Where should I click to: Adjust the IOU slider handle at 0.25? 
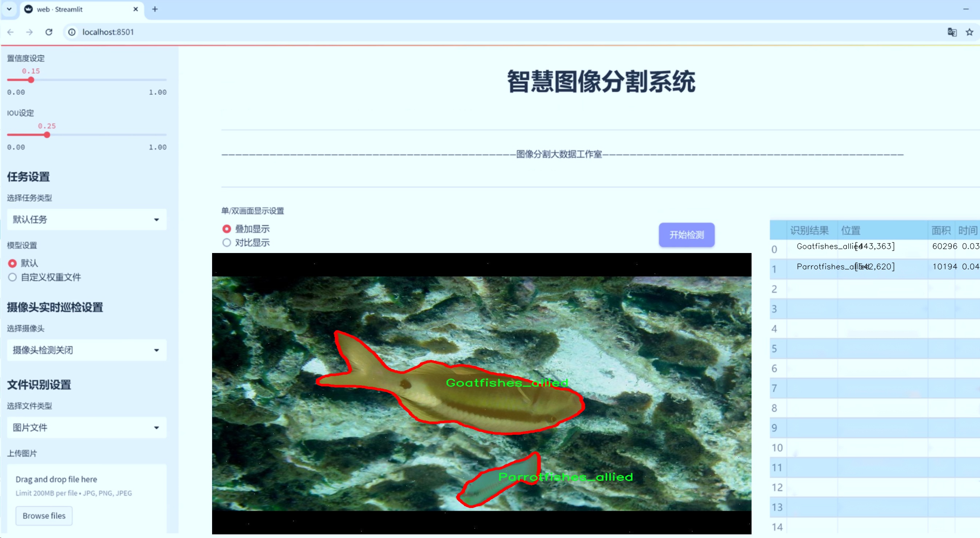click(x=47, y=134)
